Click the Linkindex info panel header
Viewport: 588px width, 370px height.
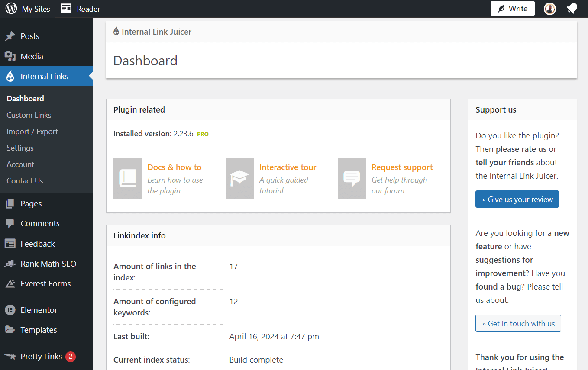tap(278, 236)
